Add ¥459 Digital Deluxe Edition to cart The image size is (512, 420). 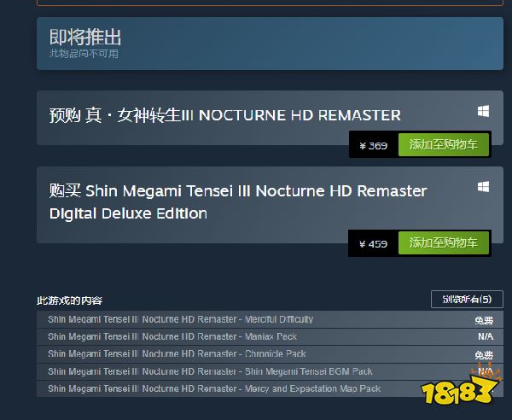[x=444, y=242]
